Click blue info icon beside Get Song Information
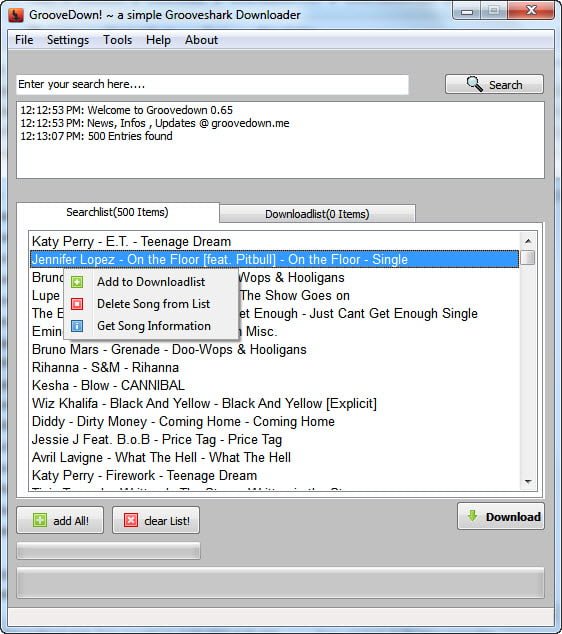Screen dimensions: 562x634 (77, 326)
